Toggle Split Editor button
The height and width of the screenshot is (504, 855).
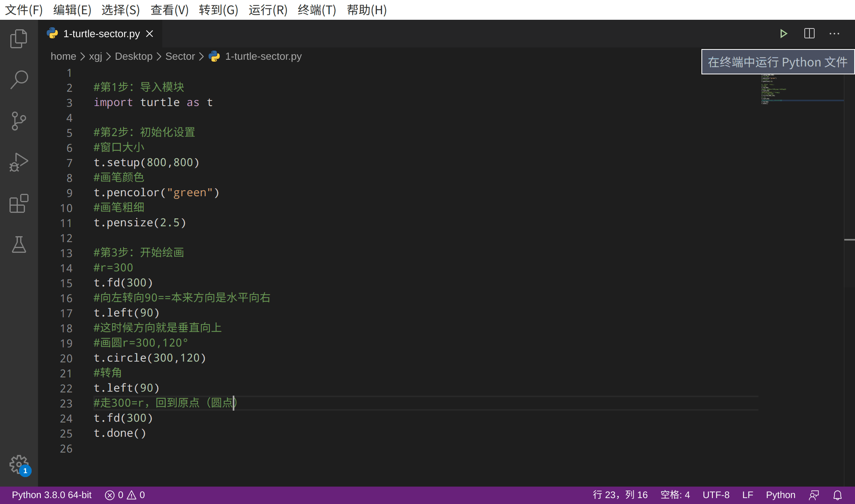[x=809, y=34]
